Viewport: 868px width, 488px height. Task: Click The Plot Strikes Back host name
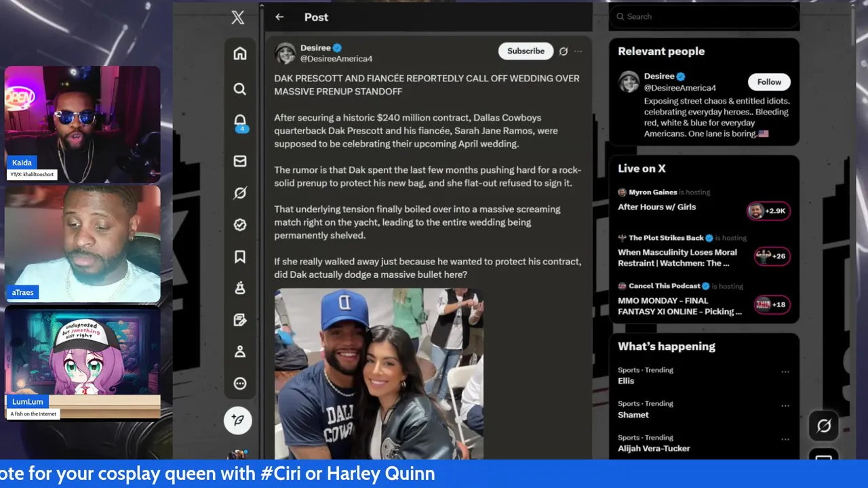coord(666,238)
